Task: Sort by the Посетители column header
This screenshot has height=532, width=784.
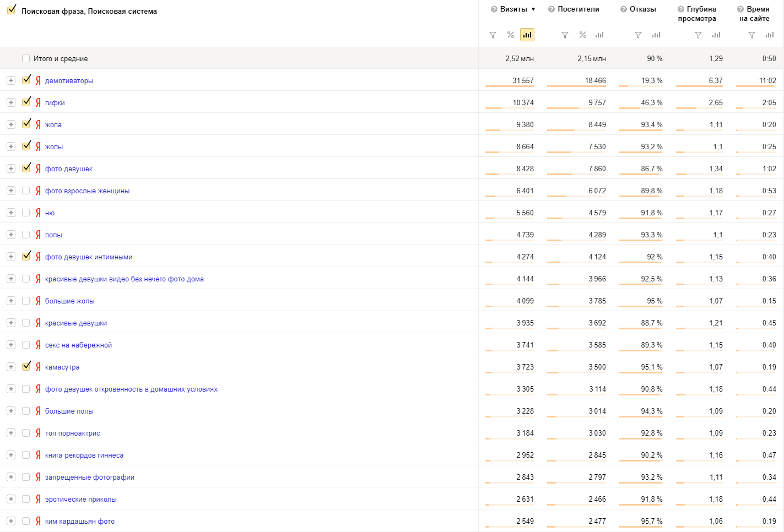Action: tap(578, 9)
